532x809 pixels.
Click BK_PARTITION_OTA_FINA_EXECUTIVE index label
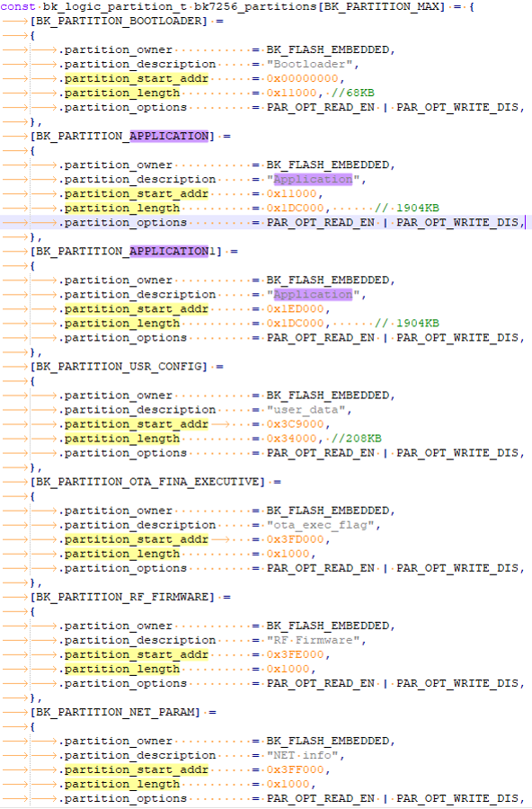[147, 482]
